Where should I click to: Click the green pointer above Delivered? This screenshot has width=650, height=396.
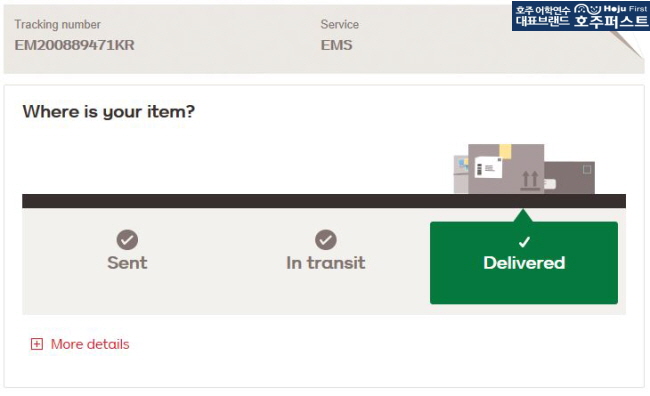pos(524,215)
